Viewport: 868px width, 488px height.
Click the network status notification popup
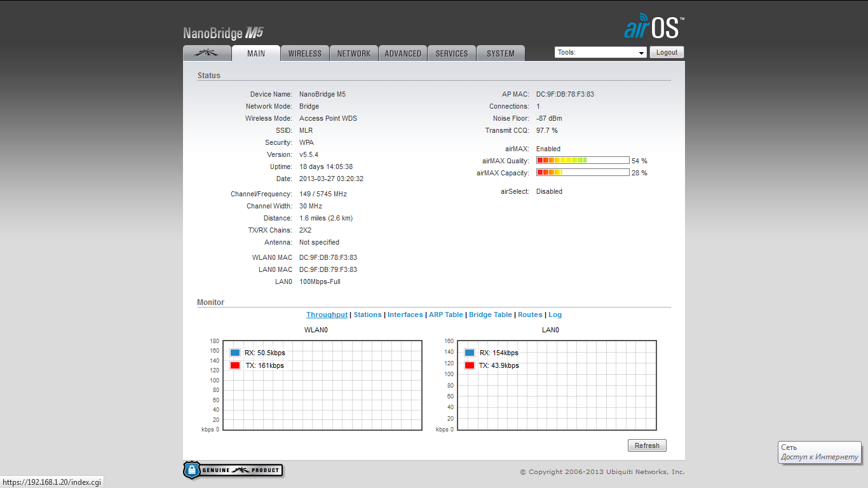pos(820,452)
